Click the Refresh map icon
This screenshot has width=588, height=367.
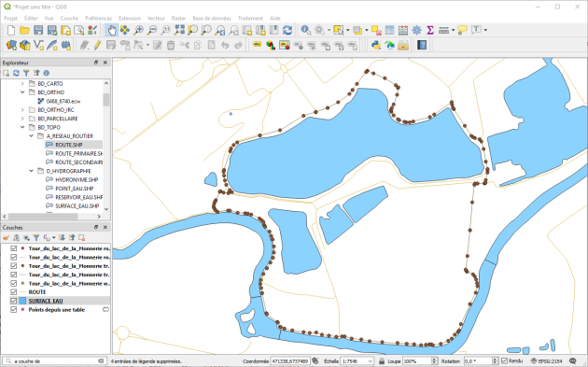pyautogui.click(x=287, y=30)
